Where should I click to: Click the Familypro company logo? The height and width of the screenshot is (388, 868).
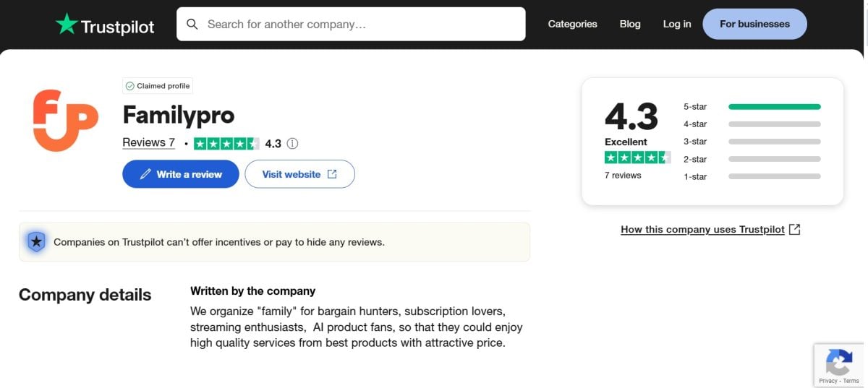pos(66,120)
